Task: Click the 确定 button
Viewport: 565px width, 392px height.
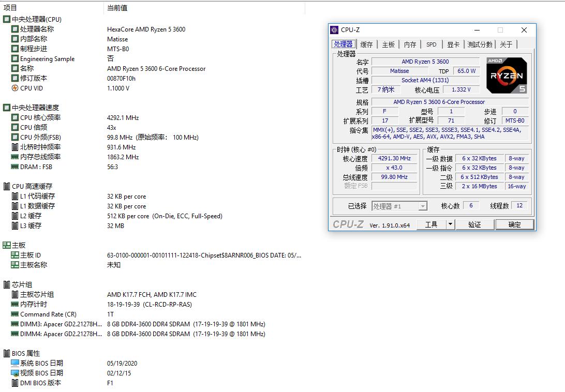Action: pyautogui.click(x=515, y=224)
